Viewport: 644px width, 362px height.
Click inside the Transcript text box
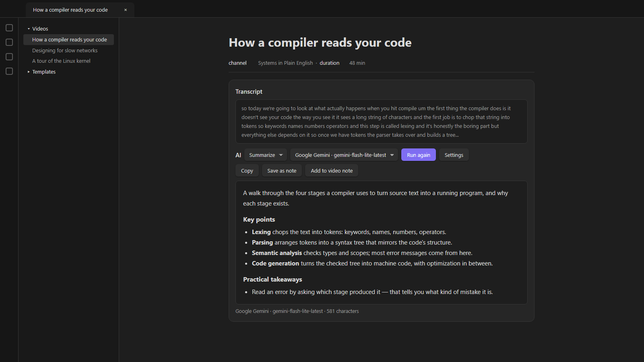click(x=381, y=121)
